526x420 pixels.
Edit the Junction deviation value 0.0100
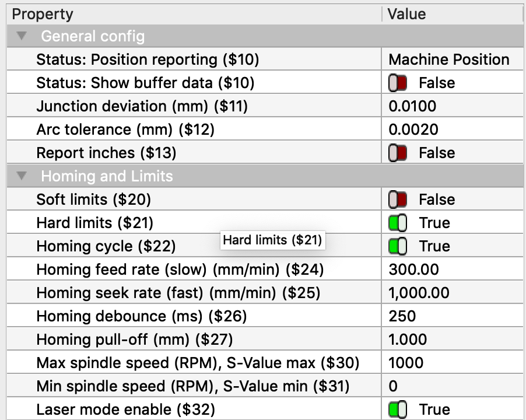click(452, 106)
